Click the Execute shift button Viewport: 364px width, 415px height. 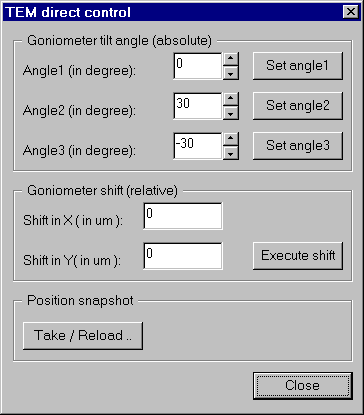click(x=298, y=256)
